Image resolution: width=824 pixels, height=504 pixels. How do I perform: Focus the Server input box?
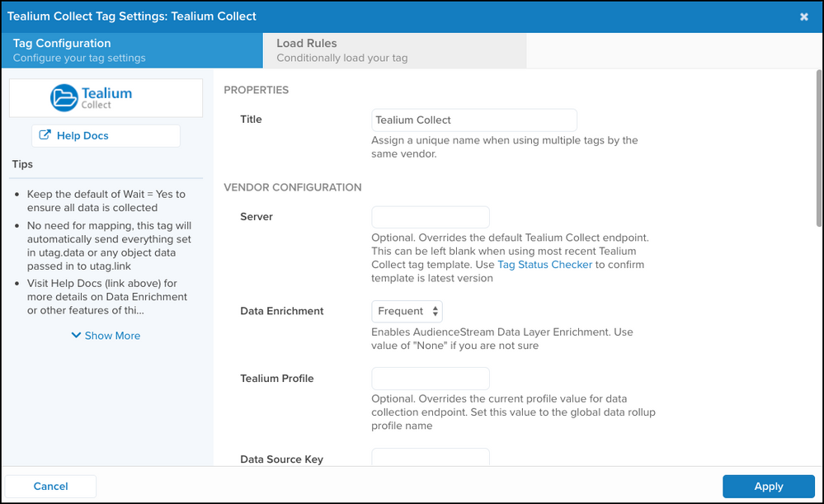coord(431,217)
